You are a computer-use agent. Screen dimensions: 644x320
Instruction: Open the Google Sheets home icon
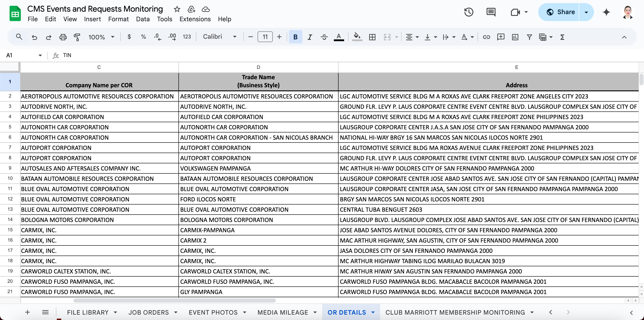pyautogui.click(x=15, y=13)
